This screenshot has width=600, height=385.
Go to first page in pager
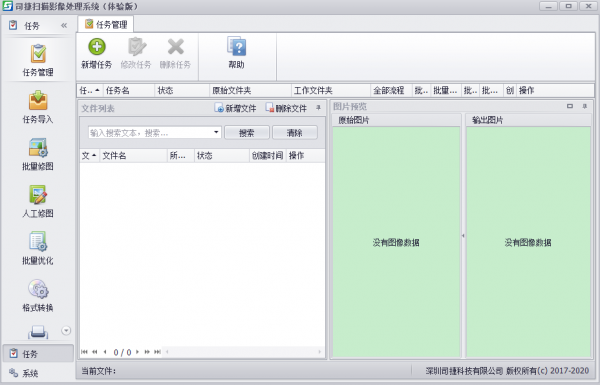coord(84,352)
